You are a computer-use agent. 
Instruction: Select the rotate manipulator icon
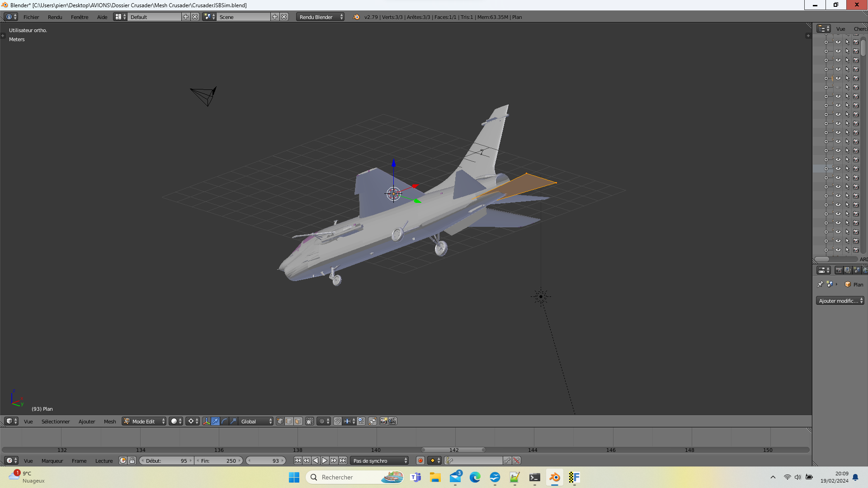point(225,421)
